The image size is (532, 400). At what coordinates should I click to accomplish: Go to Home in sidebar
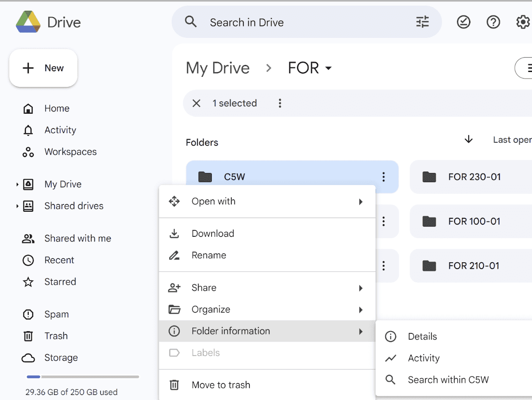57,109
